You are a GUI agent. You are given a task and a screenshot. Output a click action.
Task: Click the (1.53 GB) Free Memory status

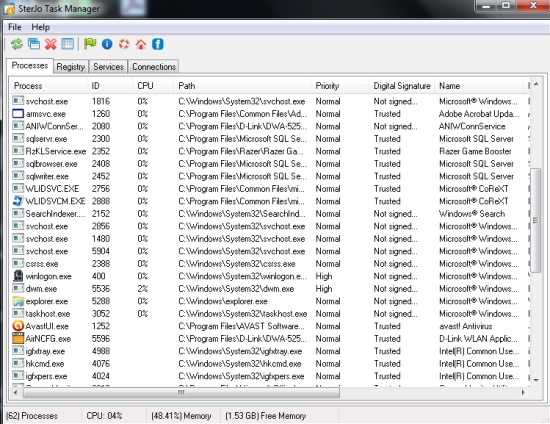pyautogui.click(x=265, y=416)
